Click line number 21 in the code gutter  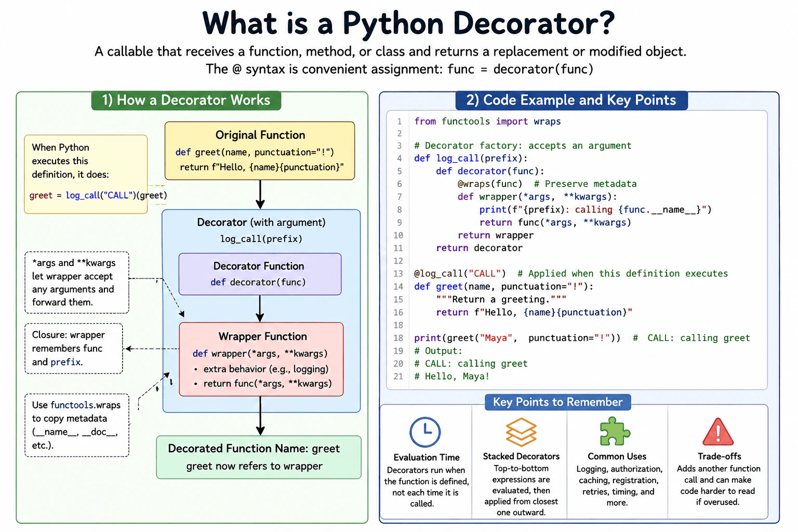398,377
